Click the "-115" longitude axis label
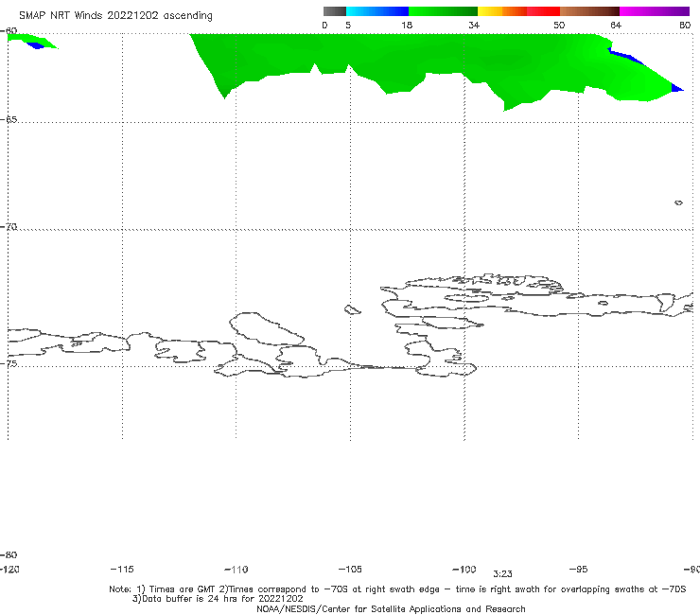The image size is (700, 615). (122, 570)
